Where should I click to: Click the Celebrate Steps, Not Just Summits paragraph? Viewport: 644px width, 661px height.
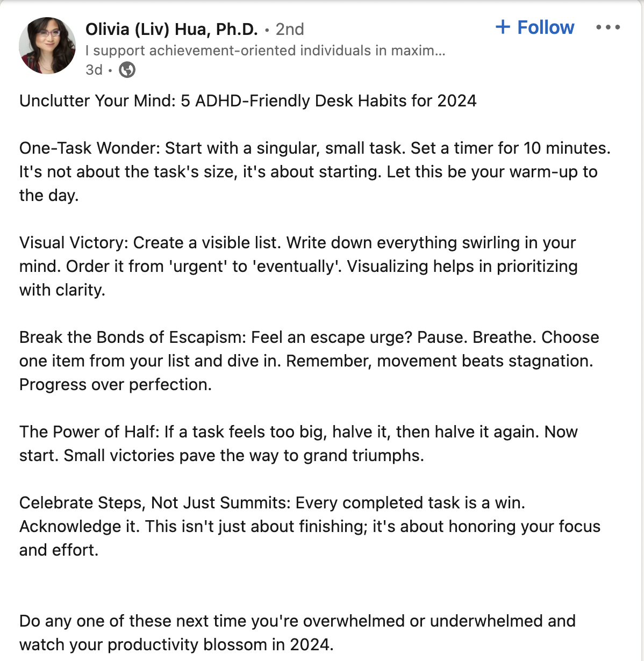[310, 527]
